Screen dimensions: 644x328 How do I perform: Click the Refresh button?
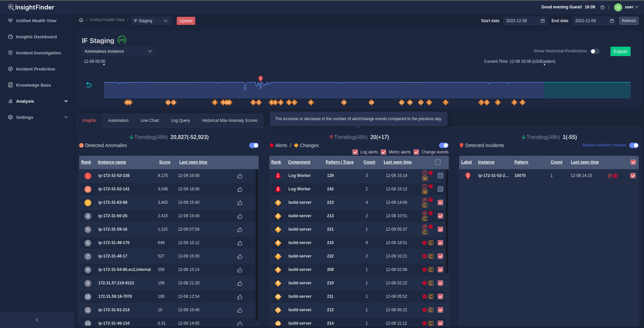point(629,21)
